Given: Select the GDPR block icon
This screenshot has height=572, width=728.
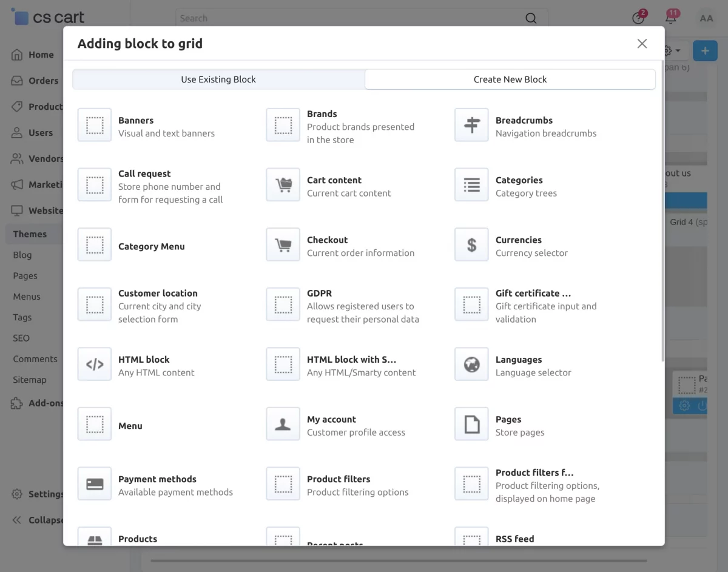Looking at the screenshot, I should 283,305.
